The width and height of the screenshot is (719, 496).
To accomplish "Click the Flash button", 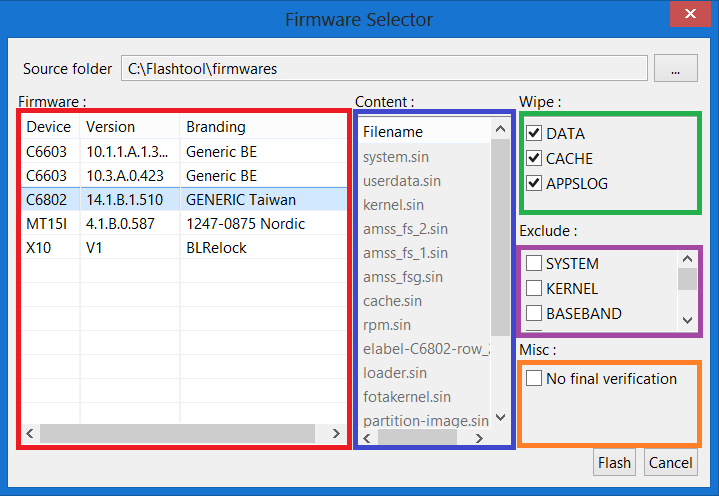I will click(x=614, y=463).
